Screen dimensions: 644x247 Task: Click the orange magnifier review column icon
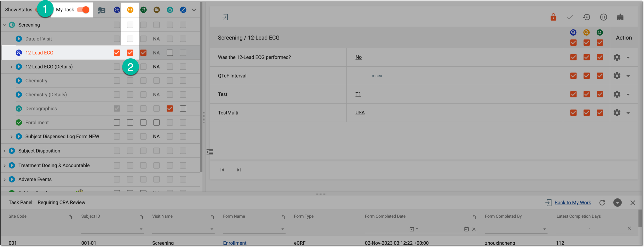click(x=130, y=10)
